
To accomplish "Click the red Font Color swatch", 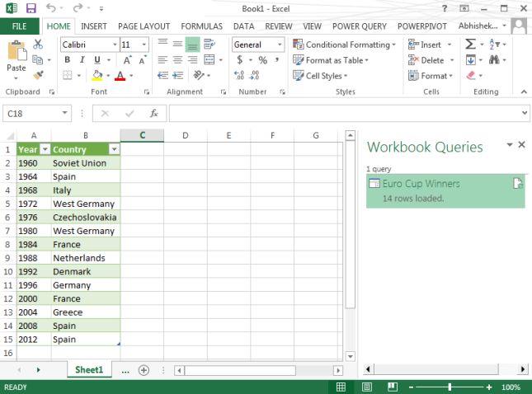I will 120,75.
